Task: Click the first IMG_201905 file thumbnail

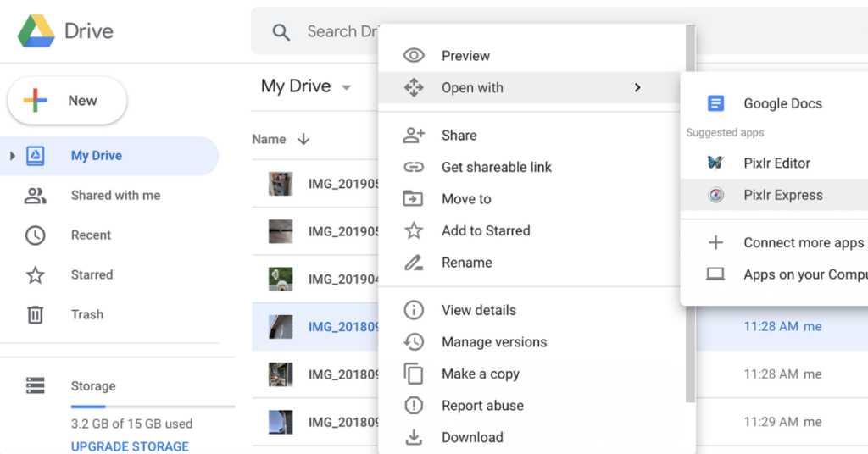Action: coord(281,184)
